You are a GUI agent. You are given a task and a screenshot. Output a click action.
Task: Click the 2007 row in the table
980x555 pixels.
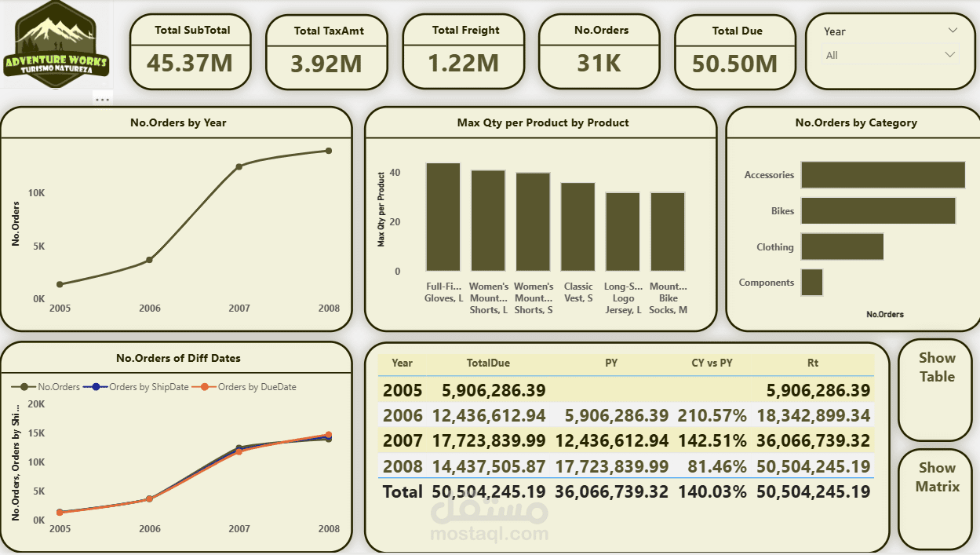tap(549, 440)
